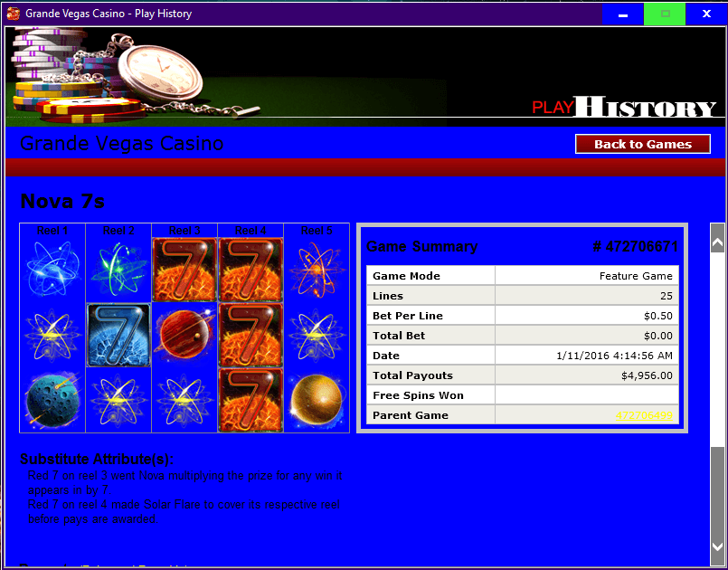Click the Bet Per Line value $0.50
The height and width of the screenshot is (570, 728).
click(x=657, y=316)
